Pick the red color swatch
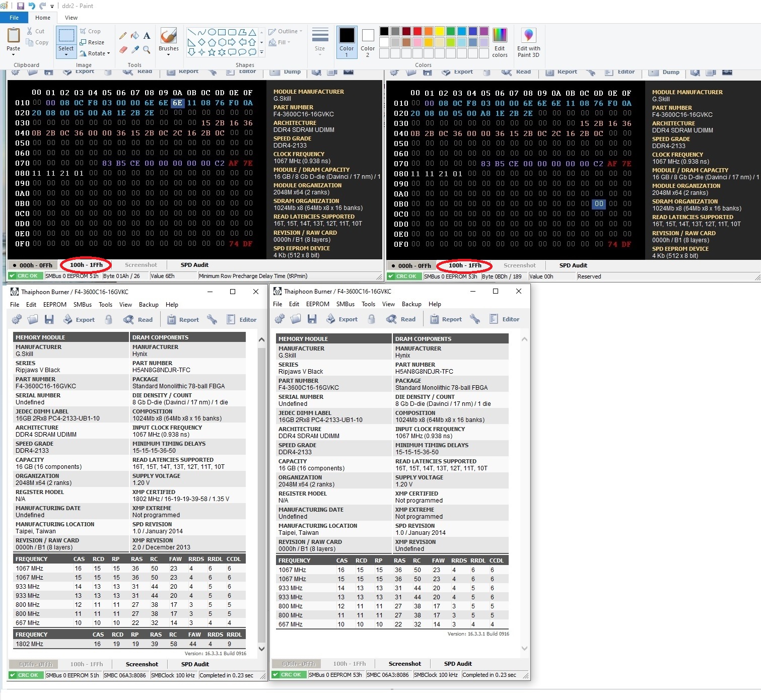 click(x=417, y=31)
